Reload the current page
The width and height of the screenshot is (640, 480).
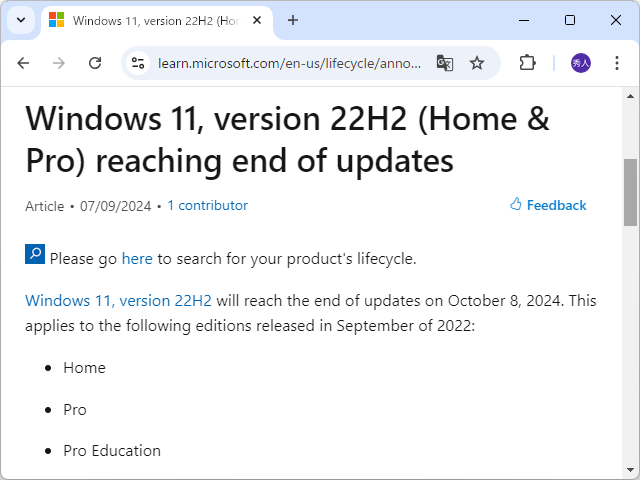point(95,63)
